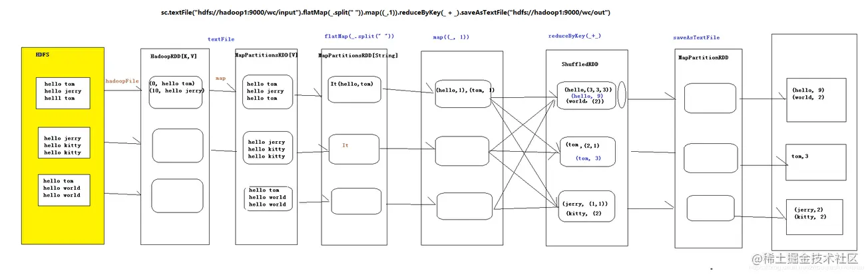Select the blue map((_, 1)) label
This screenshot has height=275, width=868.
[451, 37]
